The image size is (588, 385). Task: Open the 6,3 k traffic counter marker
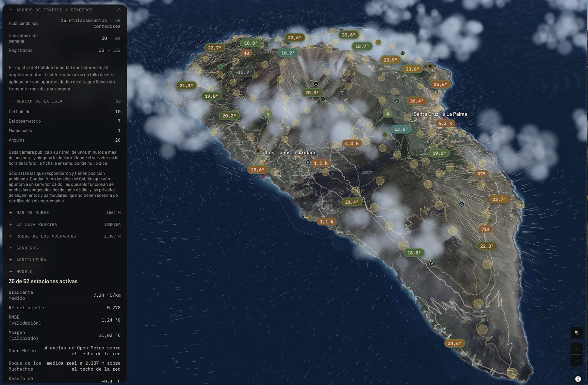coord(445,123)
